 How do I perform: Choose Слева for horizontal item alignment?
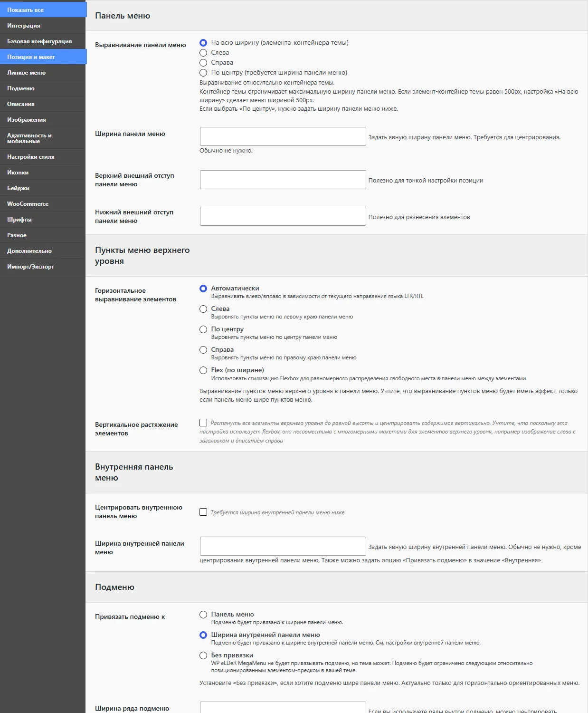(x=203, y=309)
